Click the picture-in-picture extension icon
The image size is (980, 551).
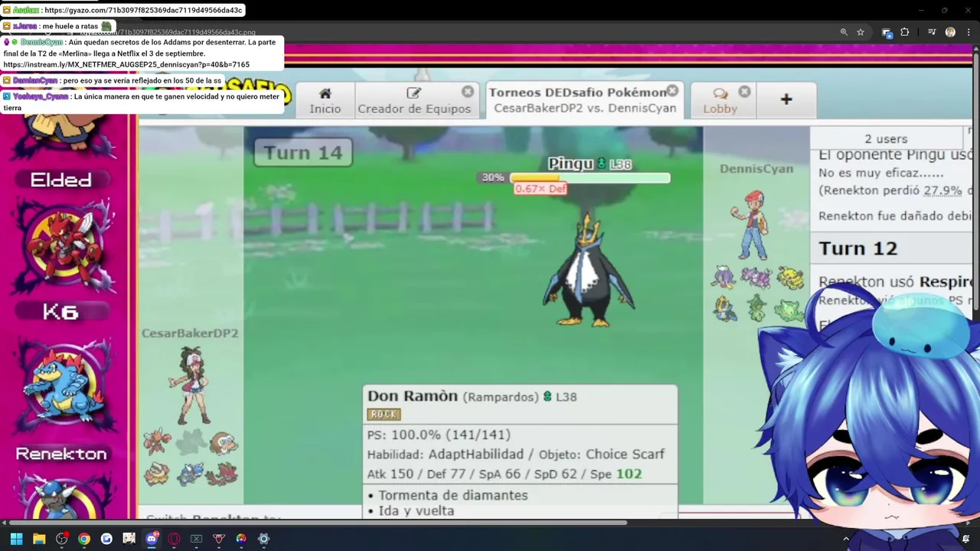tap(887, 32)
